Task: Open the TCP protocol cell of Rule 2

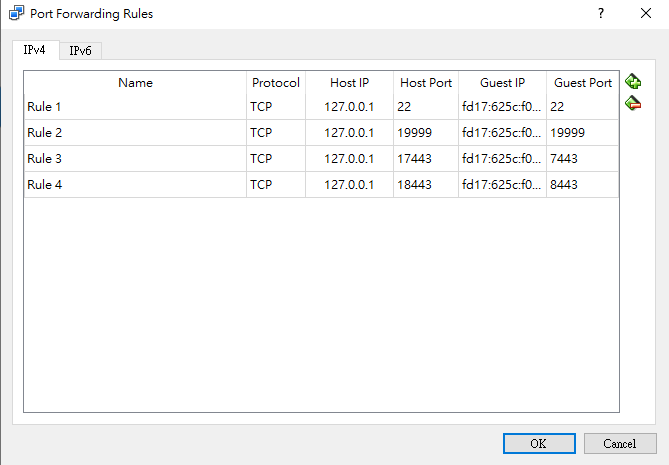Action: tap(275, 132)
